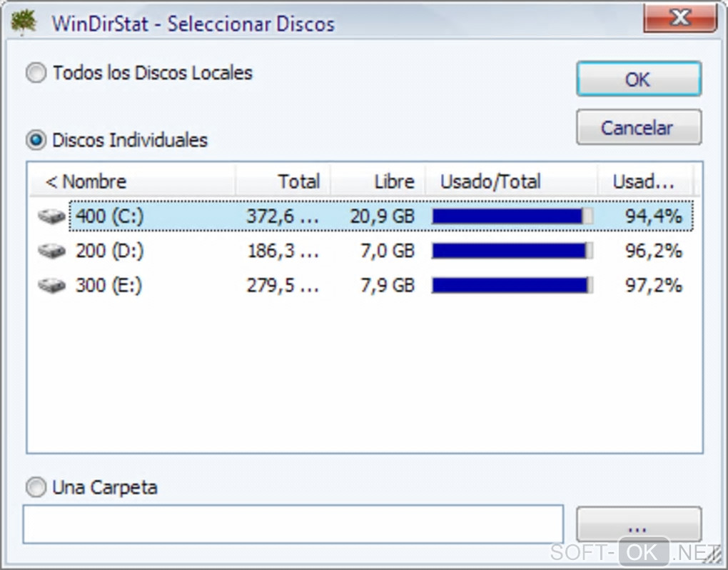The image size is (728, 570).
Task: Click the 7,9 GB free value
Action: (388, 285)
